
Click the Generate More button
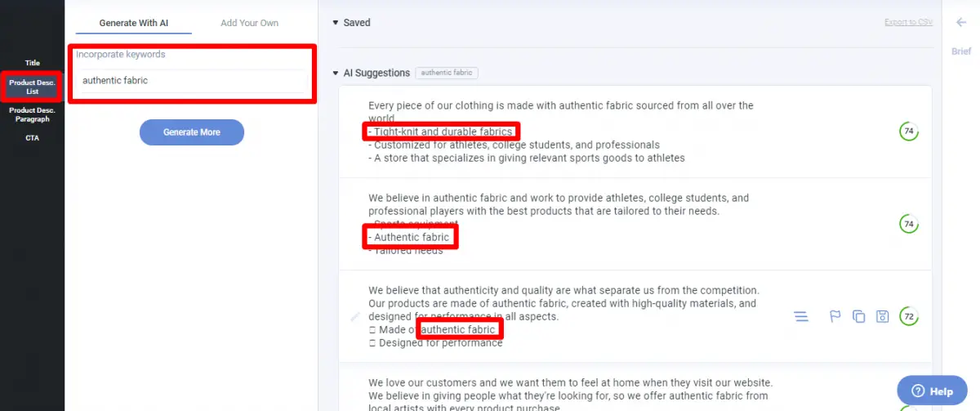pyautogui.click(x=192, y=132)
